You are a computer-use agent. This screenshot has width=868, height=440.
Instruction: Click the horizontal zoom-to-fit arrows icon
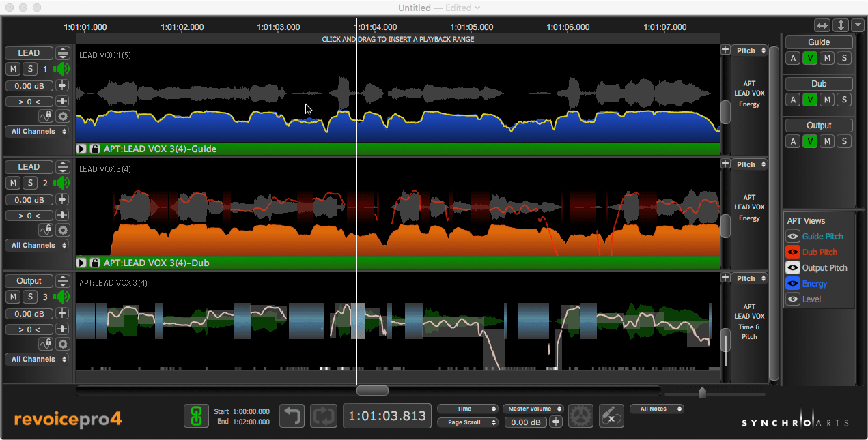click(x=822, y=25)
